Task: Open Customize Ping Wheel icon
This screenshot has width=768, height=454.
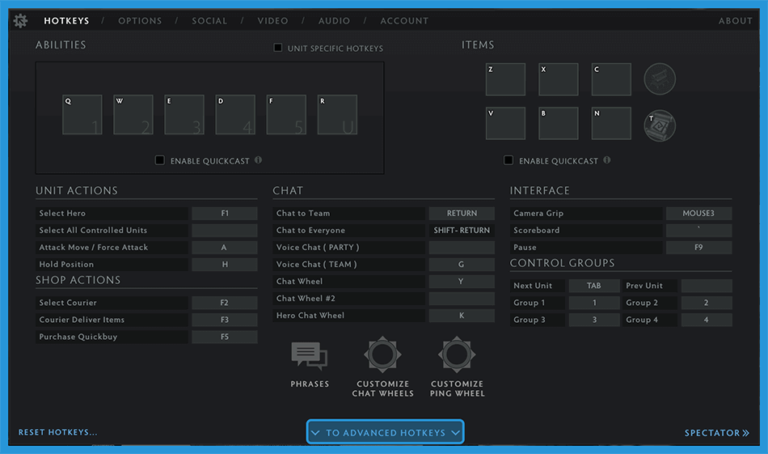Action: (x=457, y=354)
